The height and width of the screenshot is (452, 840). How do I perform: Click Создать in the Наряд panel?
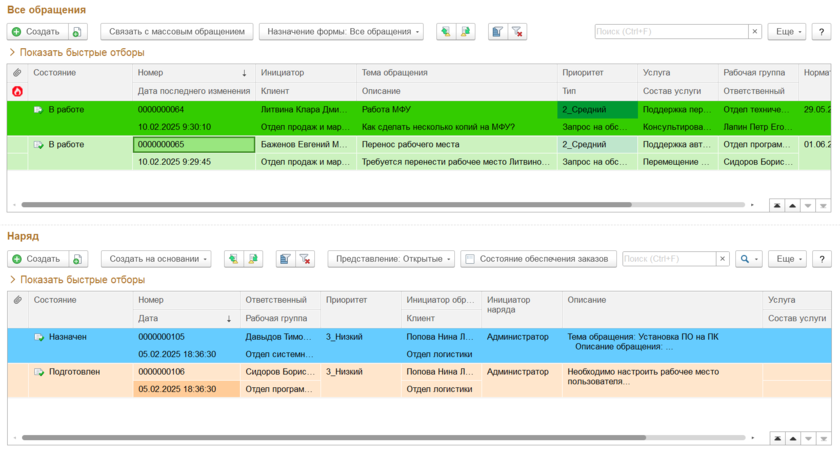pos(36,259)
